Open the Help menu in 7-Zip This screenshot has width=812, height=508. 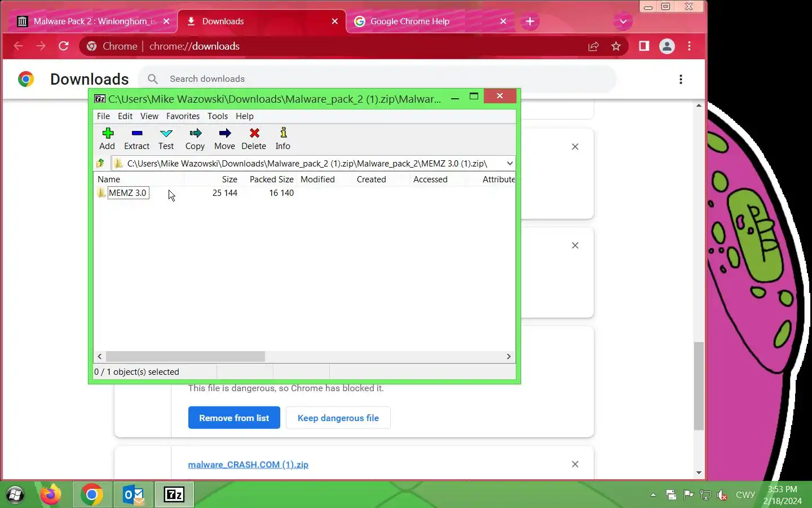click(x=245, y=116)
